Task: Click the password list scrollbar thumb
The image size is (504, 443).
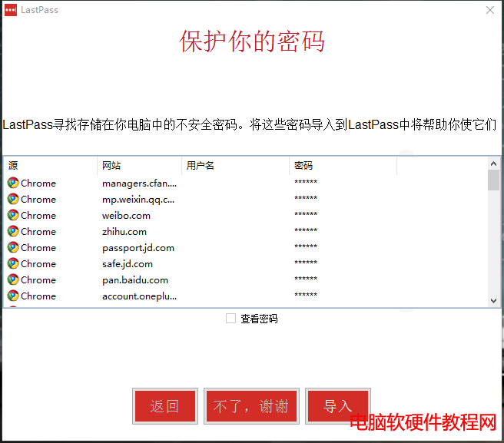Action: coord(493,180)
